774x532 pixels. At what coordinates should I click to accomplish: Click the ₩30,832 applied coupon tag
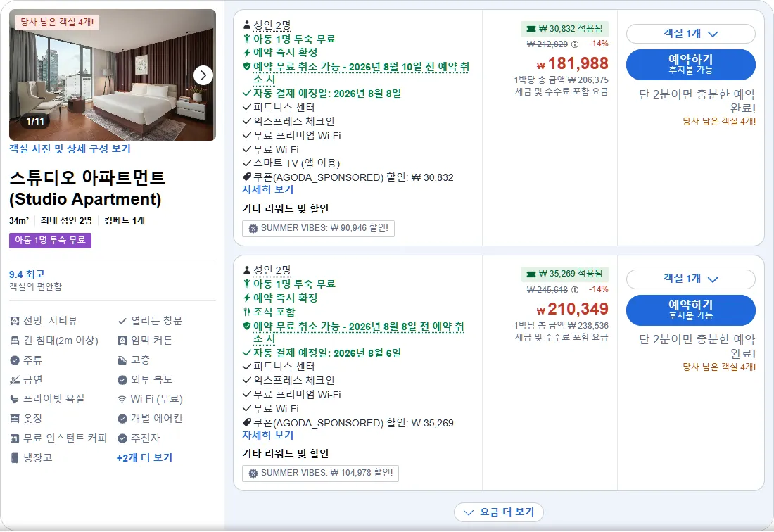pyautogui.click(x=564, y=29)
